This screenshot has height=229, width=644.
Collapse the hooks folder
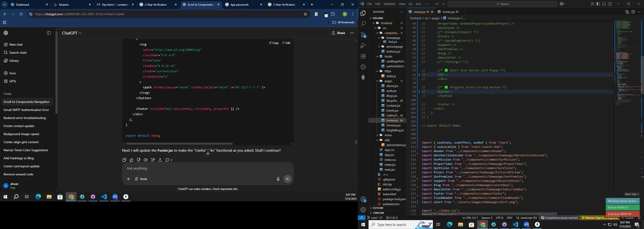point(388,57)
